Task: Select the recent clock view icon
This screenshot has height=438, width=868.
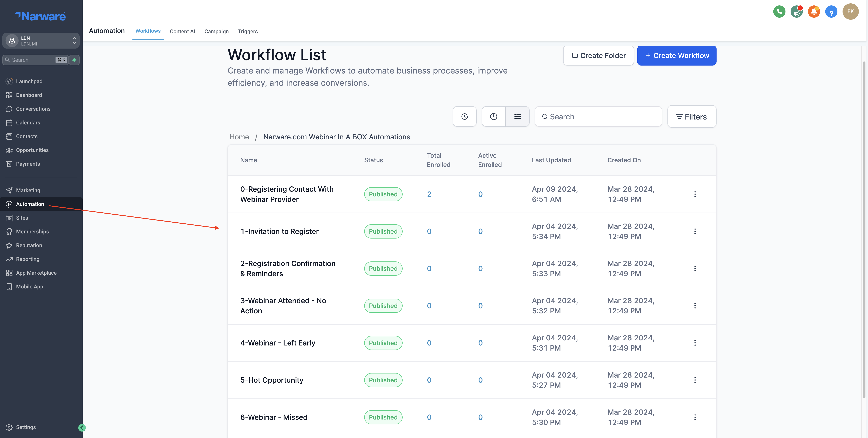Action: [x=494, y=117]
